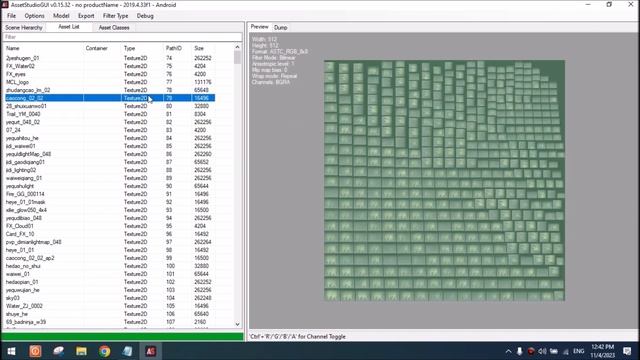Select the caocong_02_02 texture row
640x360 pixels.
pyautogui.click(x=109, y=98)
